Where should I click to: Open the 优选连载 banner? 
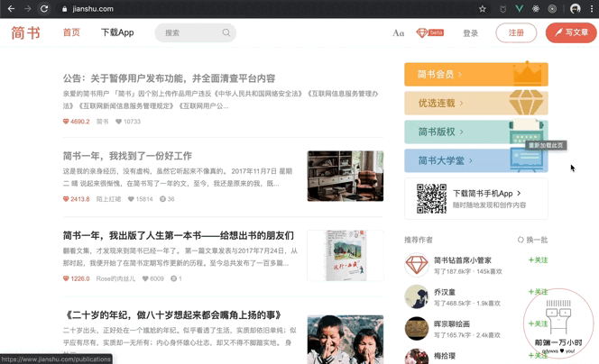476,103
